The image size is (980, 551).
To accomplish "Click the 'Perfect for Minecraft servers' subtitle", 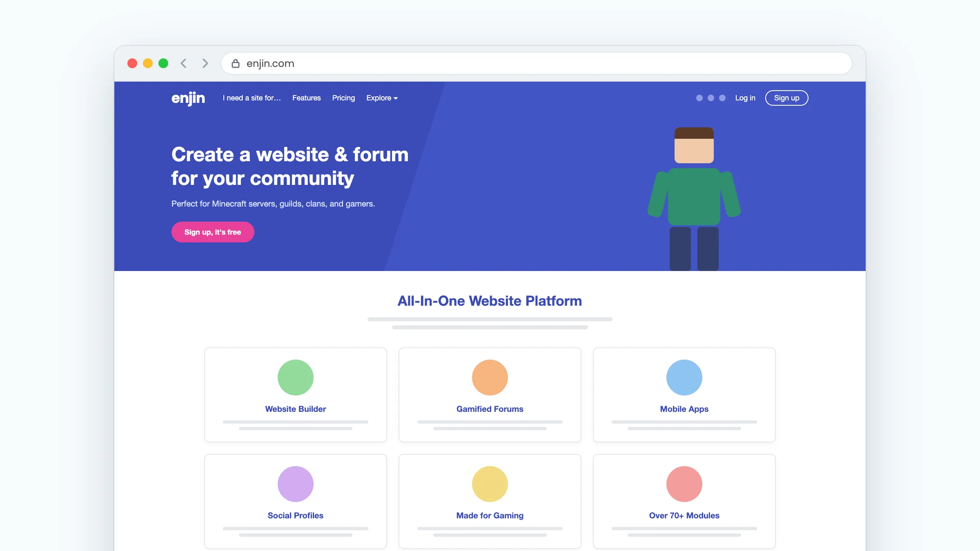I will tap(273, 204).
